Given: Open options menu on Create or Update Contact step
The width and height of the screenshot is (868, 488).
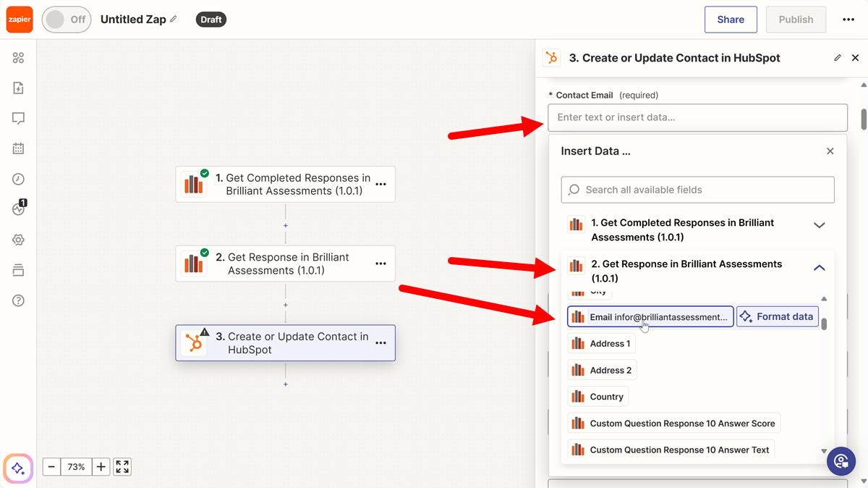Looking at the screenshot, I should pos(381,344).
